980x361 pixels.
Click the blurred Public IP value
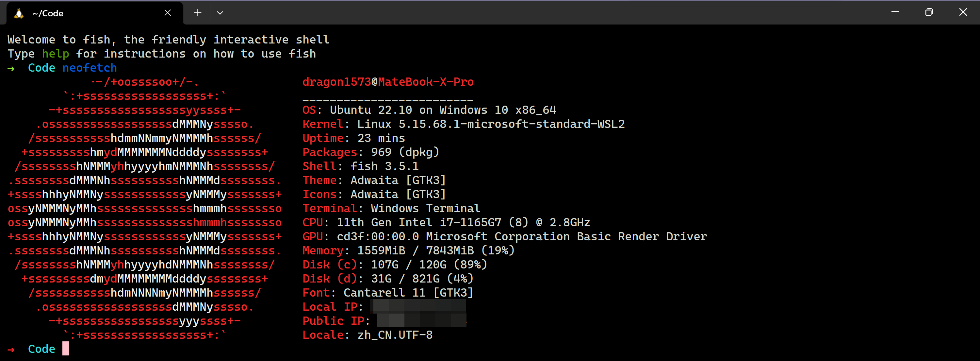(x=421, y=321)
